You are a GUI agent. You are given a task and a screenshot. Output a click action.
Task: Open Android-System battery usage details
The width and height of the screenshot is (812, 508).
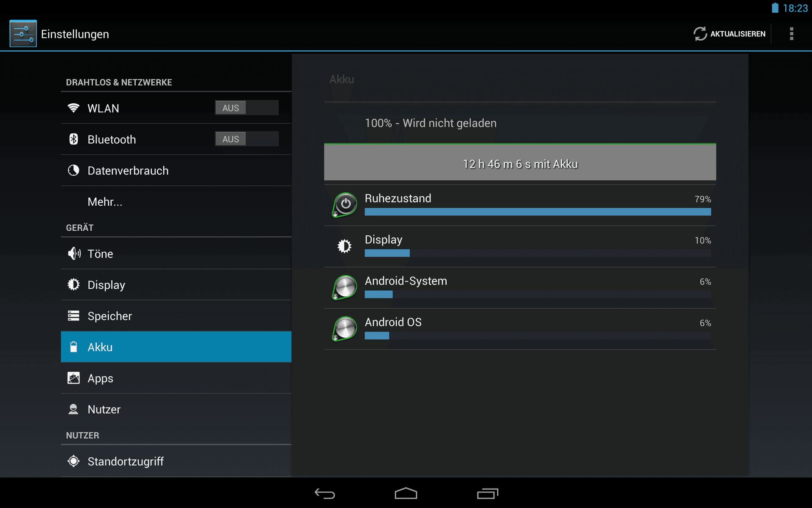(520, 287)
